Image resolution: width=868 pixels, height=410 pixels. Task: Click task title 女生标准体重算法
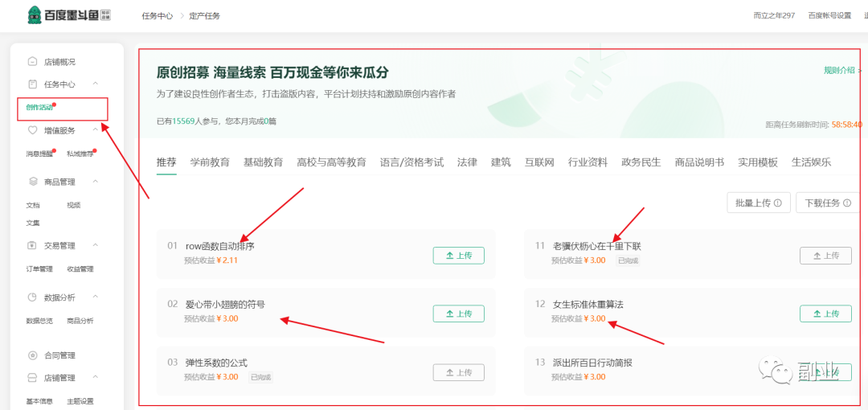pos(588,304)
